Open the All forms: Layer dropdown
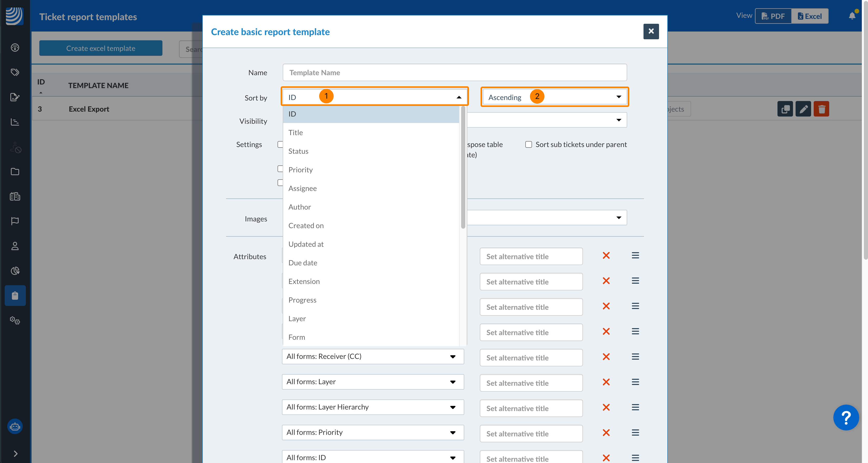Viewport: 868px width, 463px height. (x=373, y=382)
